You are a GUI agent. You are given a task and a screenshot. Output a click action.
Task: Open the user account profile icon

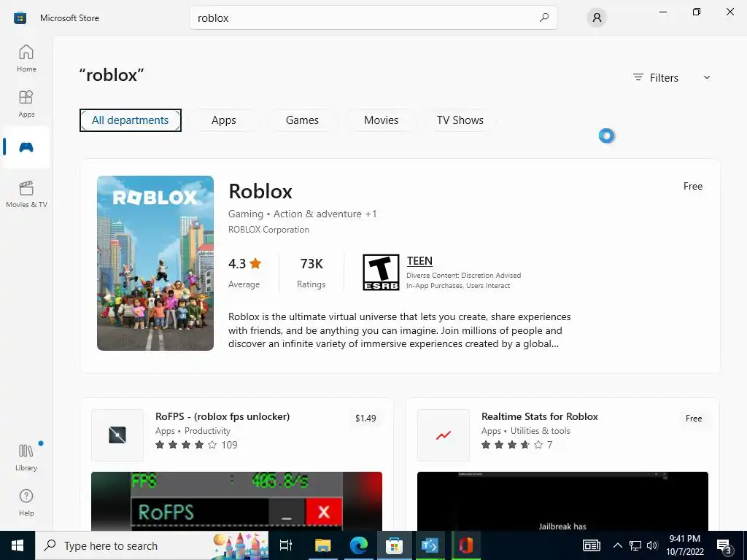point(597,18)
